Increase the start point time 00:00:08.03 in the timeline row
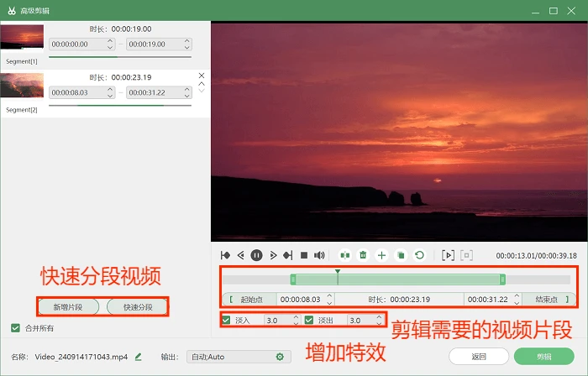 point(329,296)
